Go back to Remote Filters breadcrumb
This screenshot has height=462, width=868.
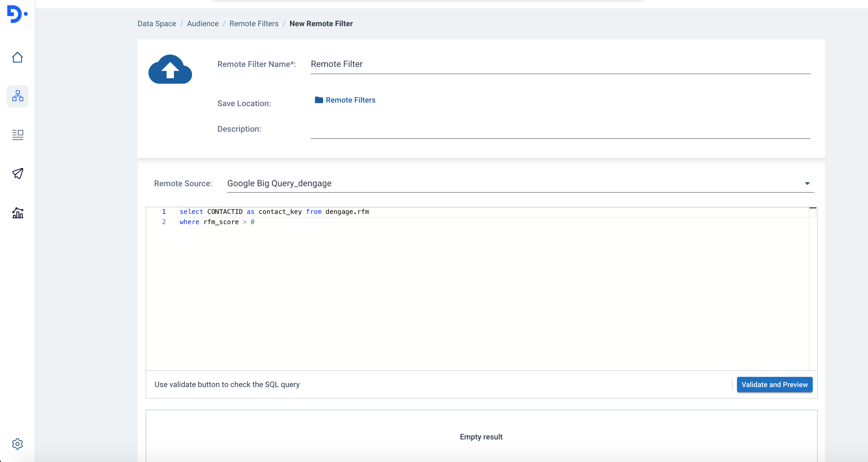(254, 24)
